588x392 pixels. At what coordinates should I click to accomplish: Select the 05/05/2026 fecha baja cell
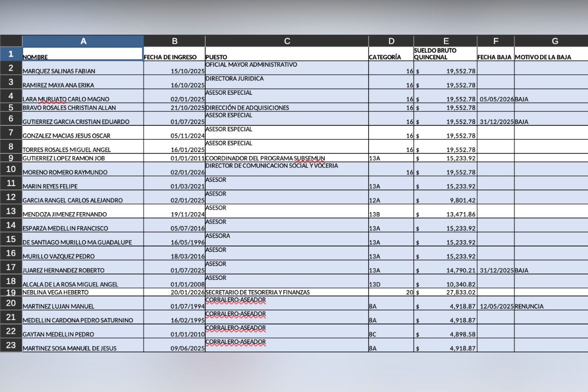click(496, 96)
